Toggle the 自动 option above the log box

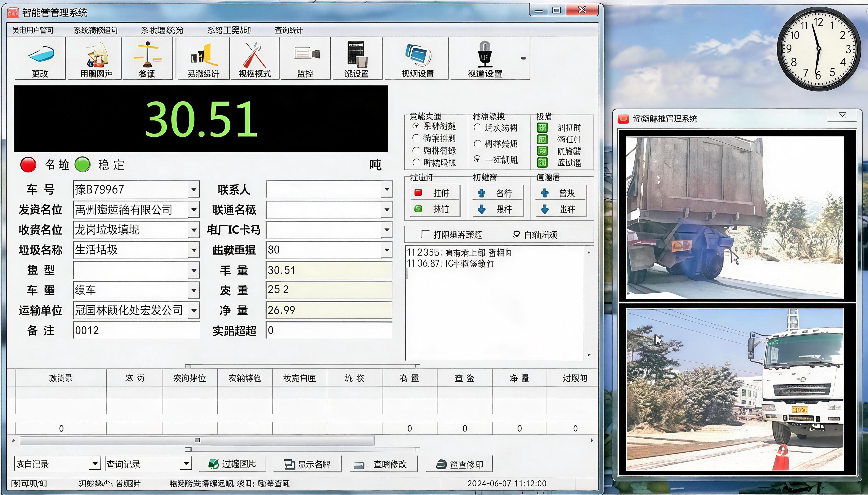point(516,234)
